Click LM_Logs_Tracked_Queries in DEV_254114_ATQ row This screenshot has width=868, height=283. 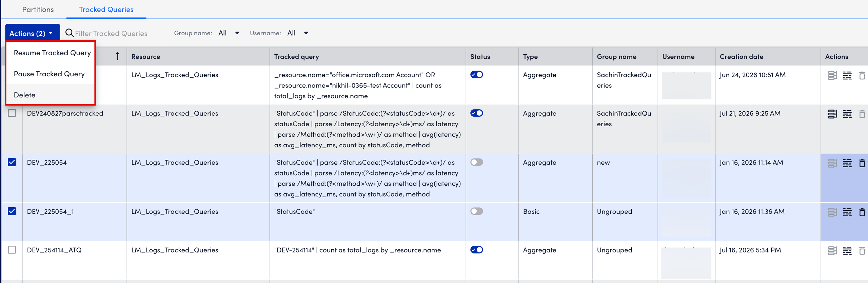(175, 250)
